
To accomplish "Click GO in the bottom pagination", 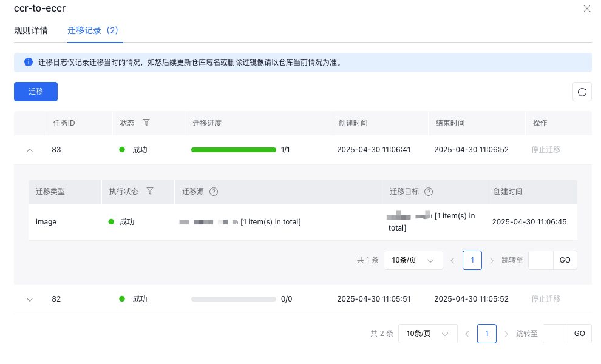I will 580,334.
